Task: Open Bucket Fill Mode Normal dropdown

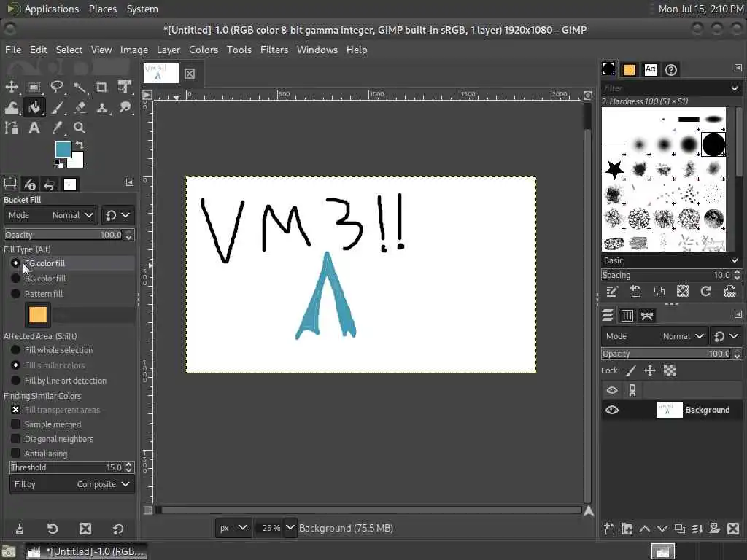Action: (51, 215)
